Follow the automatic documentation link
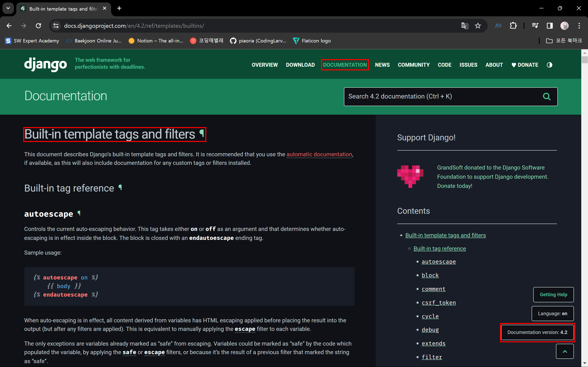 coord(319,154)
